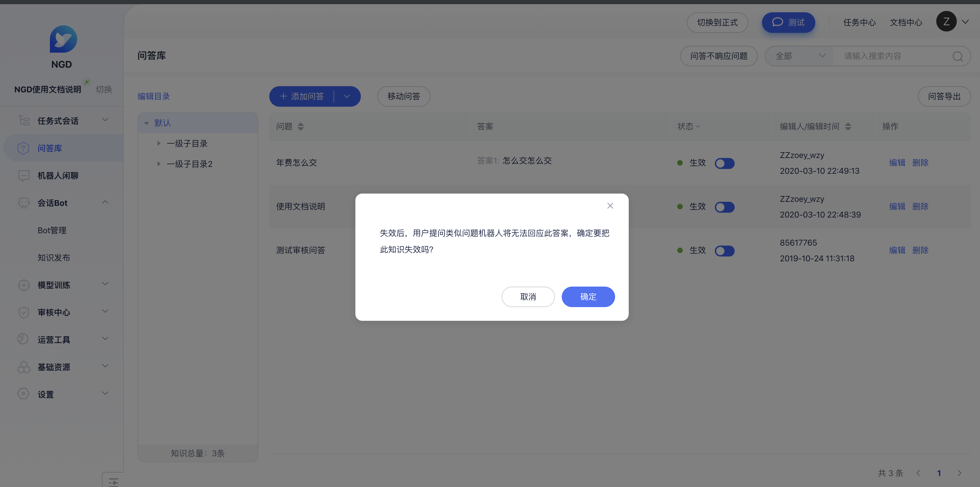Collapse the 默认 directory tree node

pos(147,123)
